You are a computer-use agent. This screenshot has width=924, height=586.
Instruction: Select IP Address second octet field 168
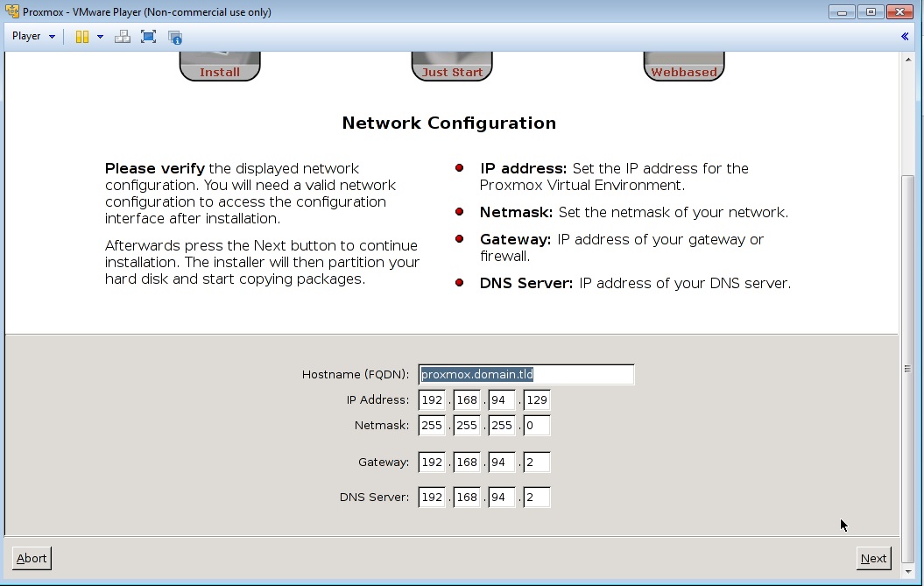tap(467, 399)
